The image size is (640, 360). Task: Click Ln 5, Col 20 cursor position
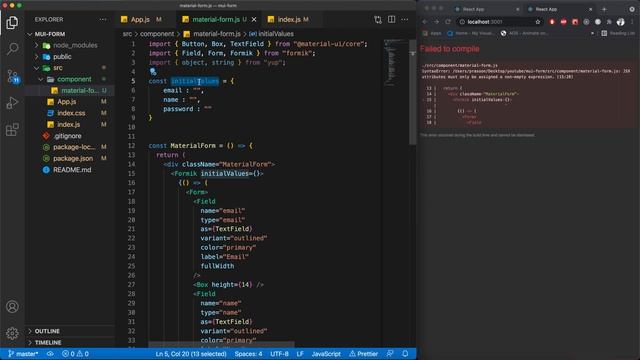(191, 354)
